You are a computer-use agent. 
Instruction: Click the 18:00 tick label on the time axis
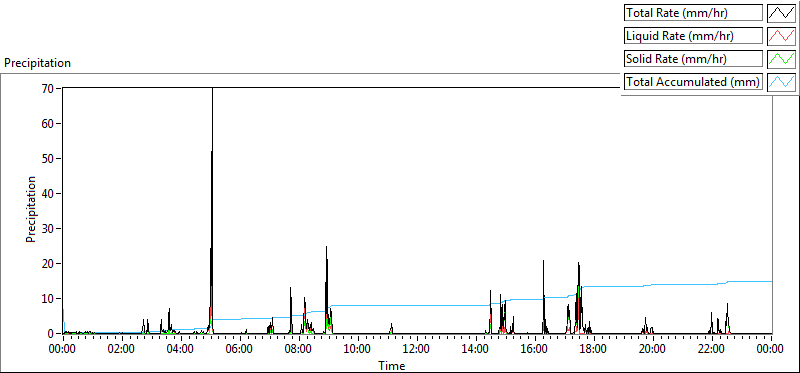[x=593, y=349]
